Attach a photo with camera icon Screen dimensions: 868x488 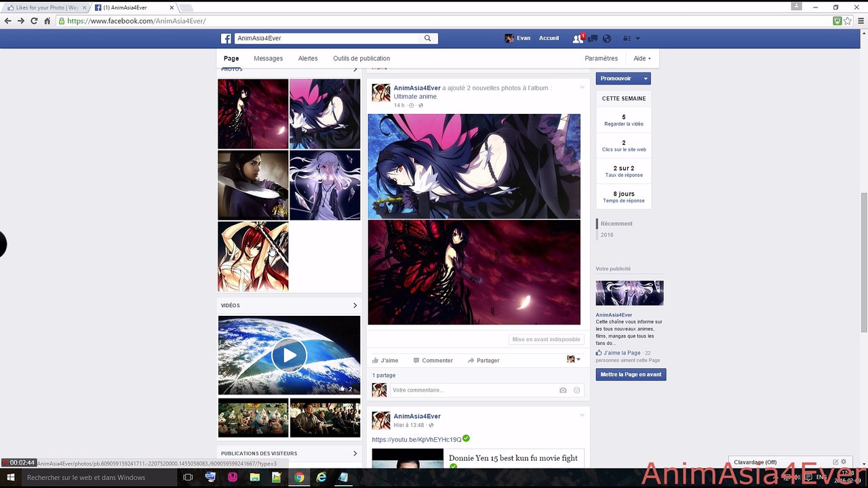[563, 390]
